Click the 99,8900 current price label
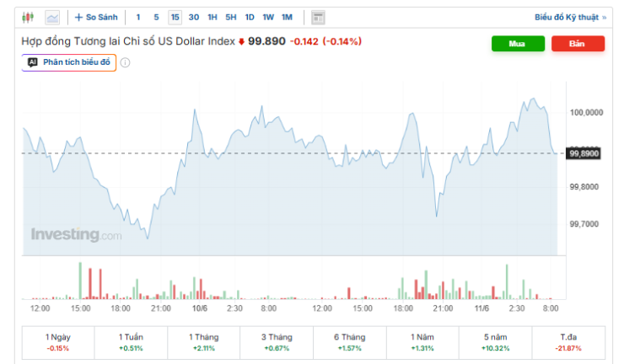Viewport: 624px width, 364px height. point(584,153)
